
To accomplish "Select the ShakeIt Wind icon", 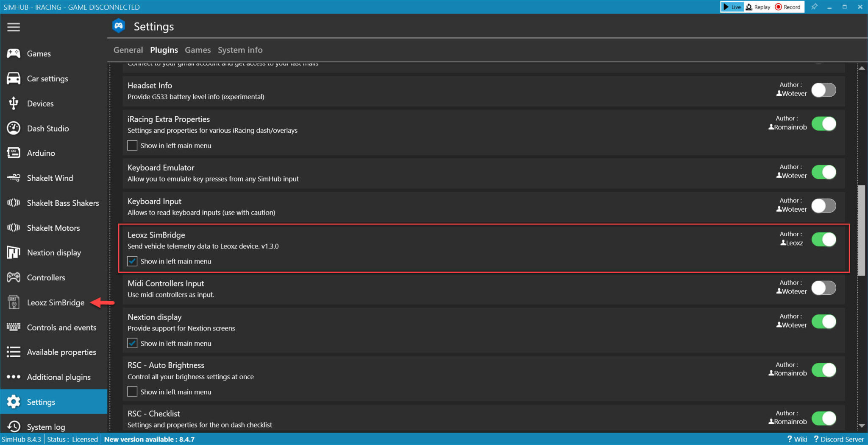I will [14, 178].
